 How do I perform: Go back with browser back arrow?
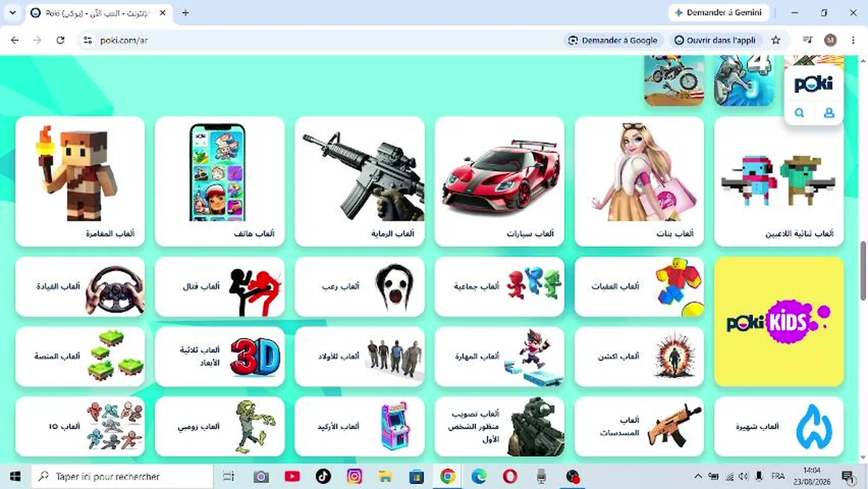coord(14,40)
